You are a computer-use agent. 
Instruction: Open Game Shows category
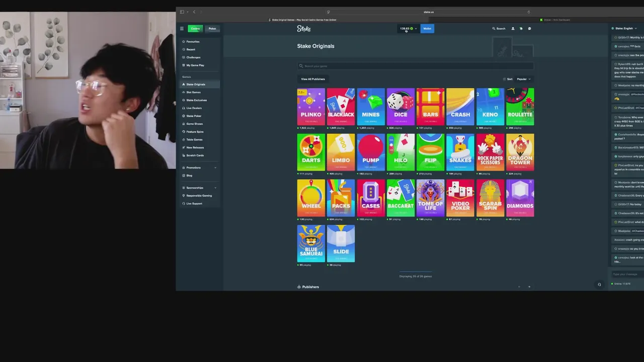pos(194,124)
